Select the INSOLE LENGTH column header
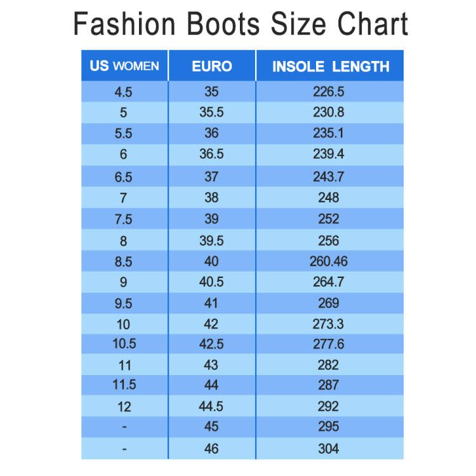The width and height of the screenshot is (476, 476). click(x=330, y=66)
